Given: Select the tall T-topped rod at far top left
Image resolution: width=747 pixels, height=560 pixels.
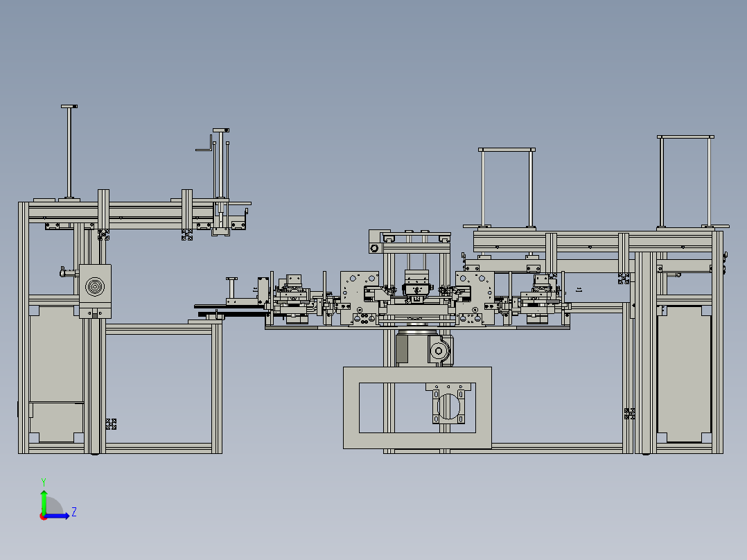Looking at the screenshot, I should click(x=69, y=152).
